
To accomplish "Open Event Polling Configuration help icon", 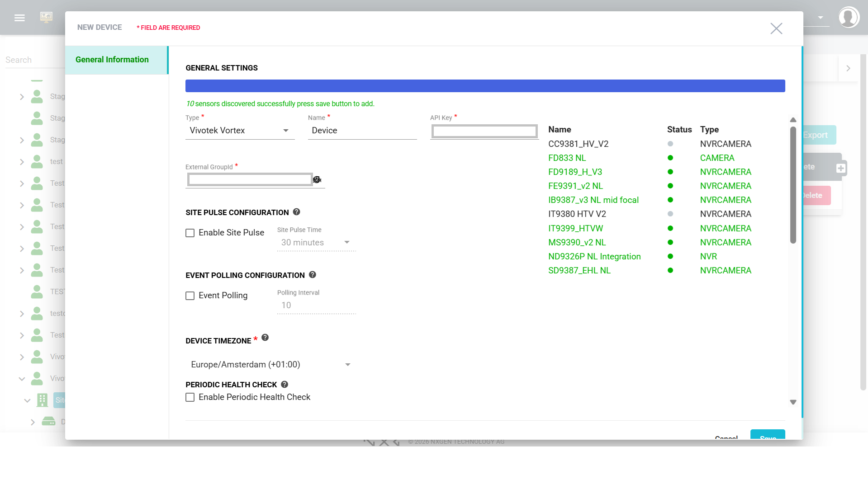I will click(x=313, y=275).
